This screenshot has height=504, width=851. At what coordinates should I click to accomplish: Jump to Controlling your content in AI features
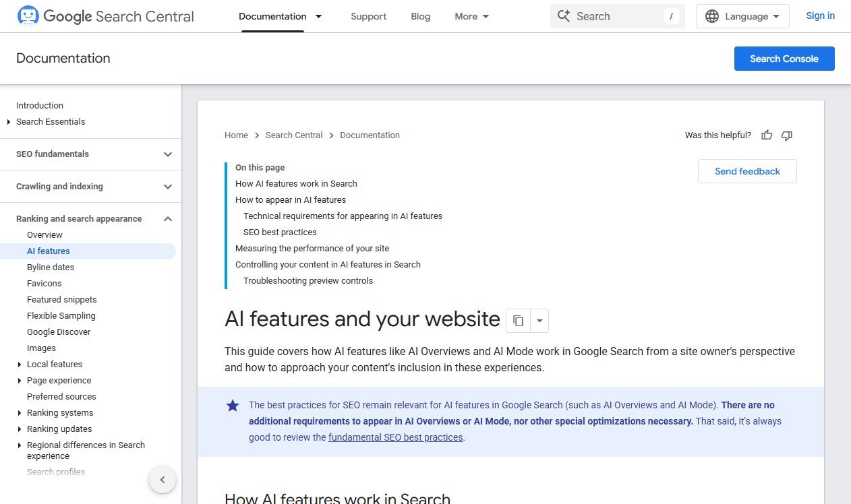click(x=328, y=265)
